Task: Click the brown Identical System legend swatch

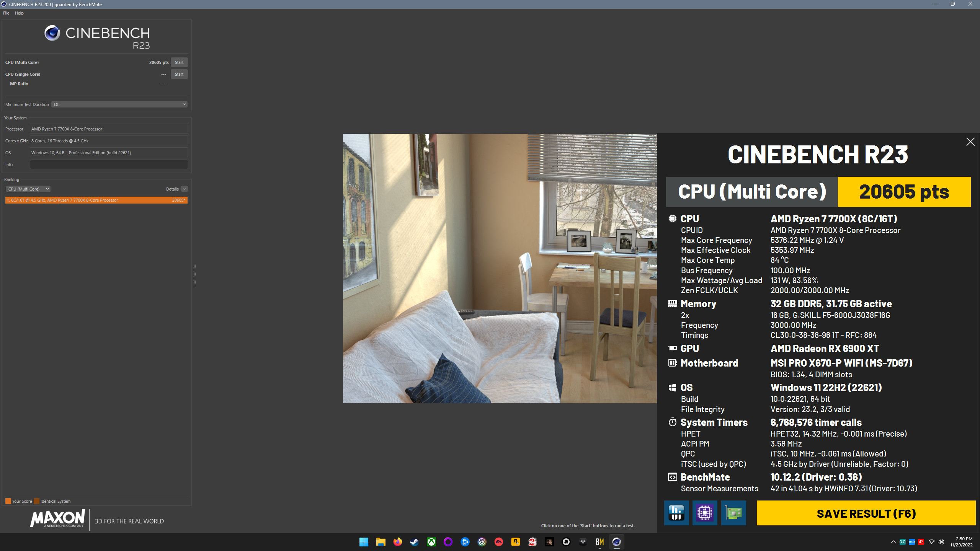Action: (36, 501)
